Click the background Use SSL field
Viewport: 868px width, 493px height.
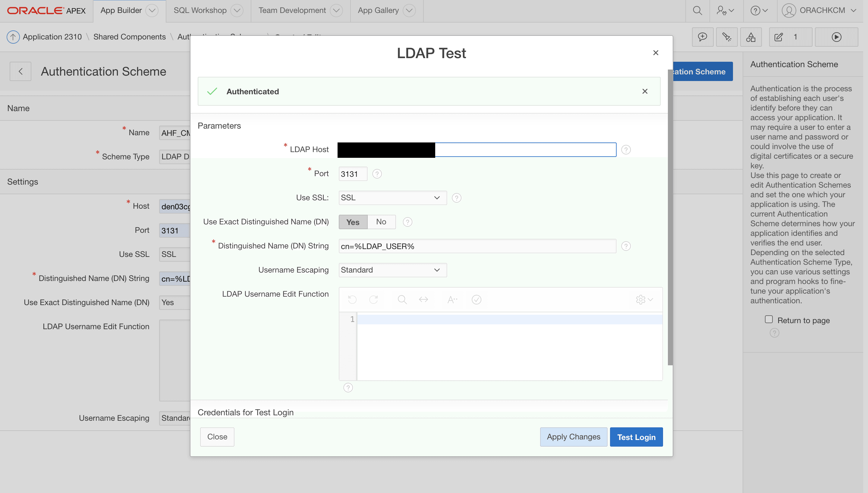click(x=175, y=254)
